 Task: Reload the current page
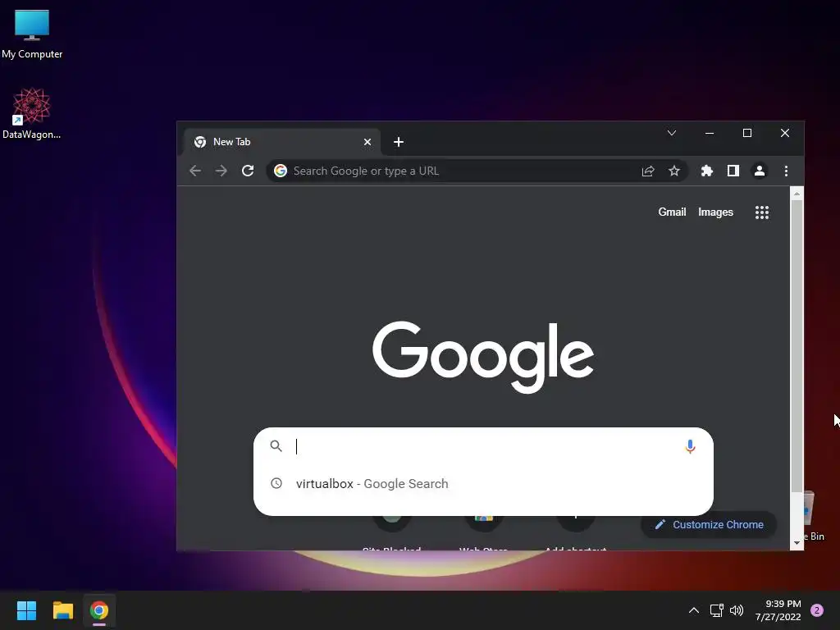248,171
